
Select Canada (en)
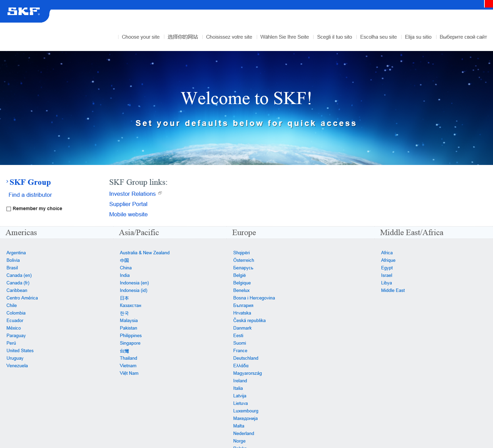pos(19,275)
